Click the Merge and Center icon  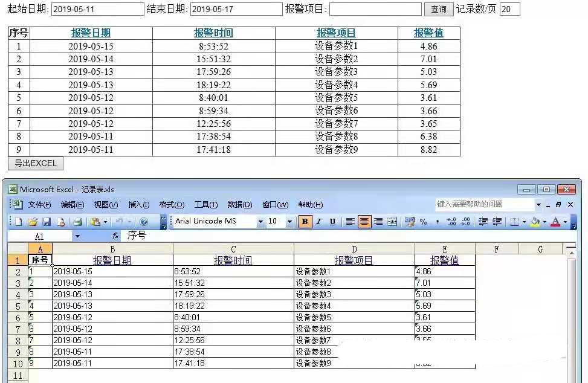coord(392,222)
